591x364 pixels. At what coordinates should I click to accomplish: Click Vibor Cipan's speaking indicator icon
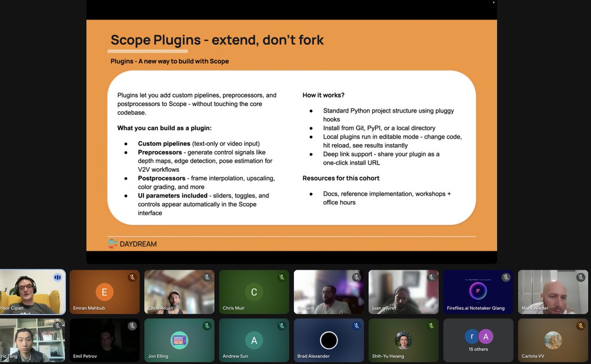tap(57, 277)
